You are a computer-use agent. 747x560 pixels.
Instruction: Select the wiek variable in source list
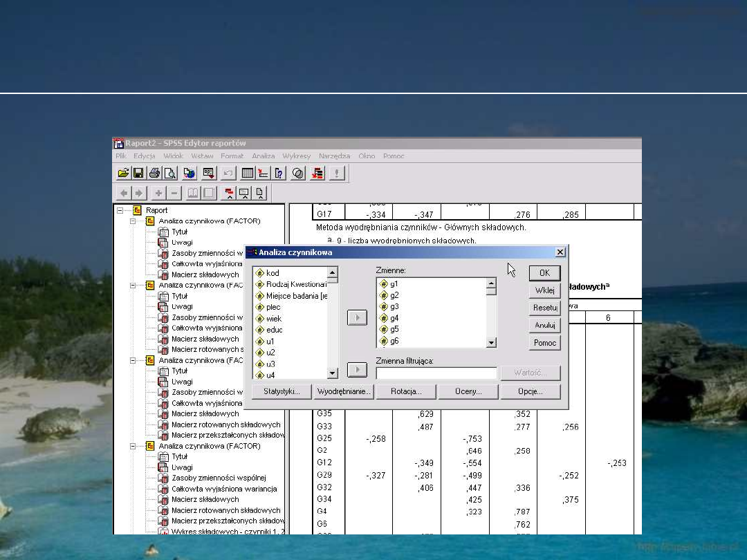274,319
